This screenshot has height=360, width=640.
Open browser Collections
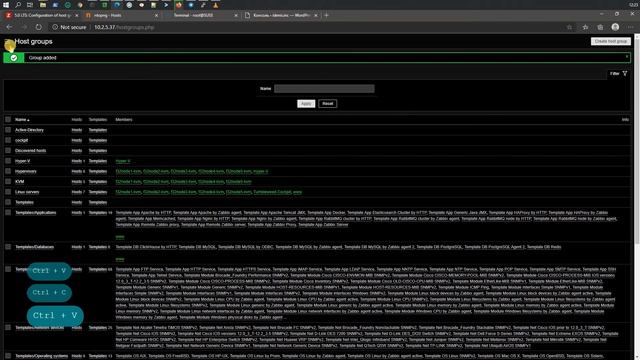pos(600,27)
